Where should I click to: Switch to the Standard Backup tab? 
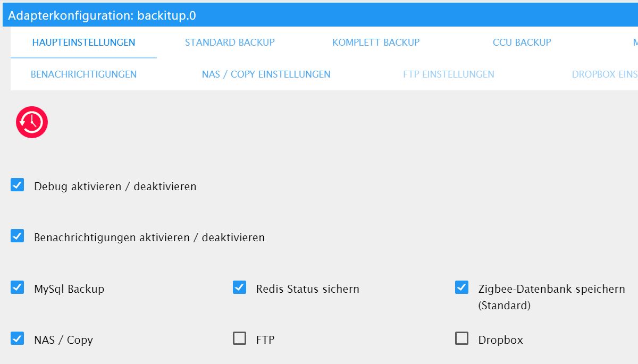pos(230,43)
